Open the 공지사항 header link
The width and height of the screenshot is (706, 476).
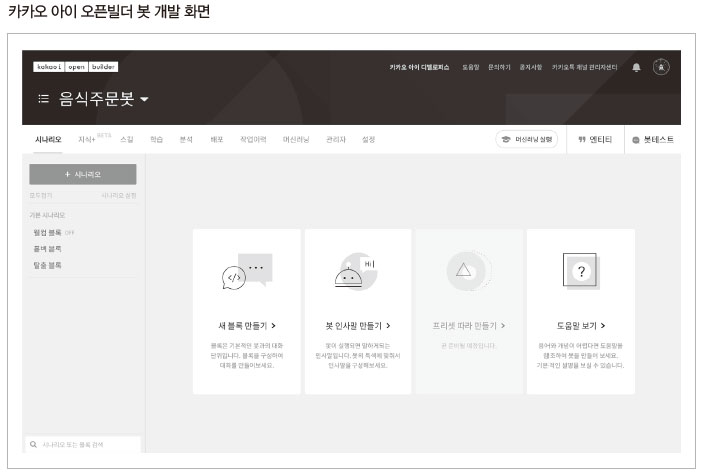tap(531, 67)
